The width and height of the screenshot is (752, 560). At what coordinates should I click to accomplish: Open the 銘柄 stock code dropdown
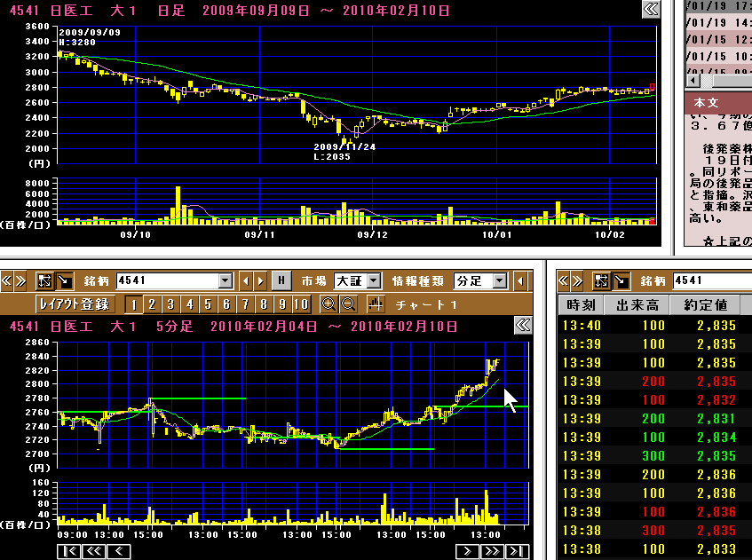click(x=225, y=281)
